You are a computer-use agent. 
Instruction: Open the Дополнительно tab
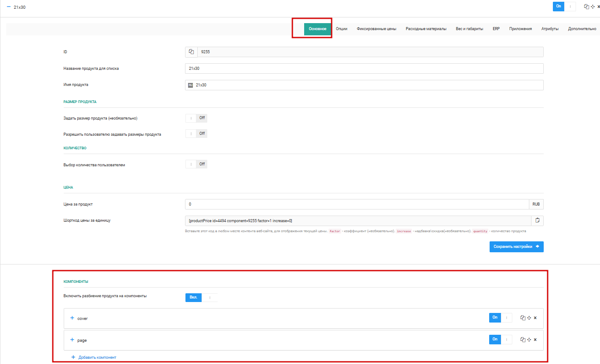[x=582, y=29]
